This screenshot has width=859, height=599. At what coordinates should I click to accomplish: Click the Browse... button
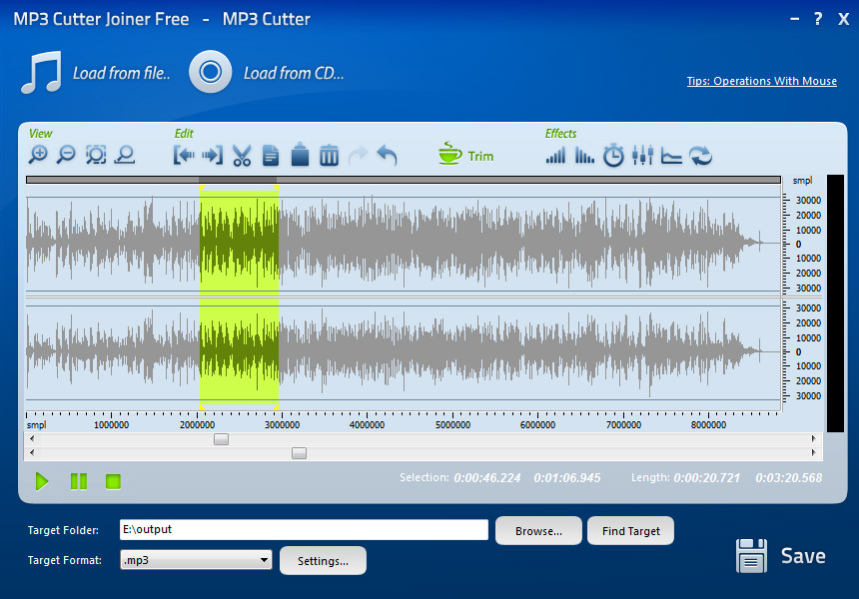point(539,530)
